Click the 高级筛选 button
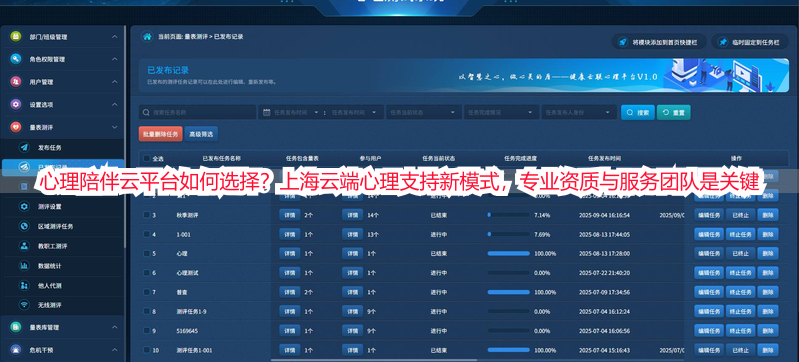This screenshot has width=799, height=362. pyautogui.click(x=201, y=134)
